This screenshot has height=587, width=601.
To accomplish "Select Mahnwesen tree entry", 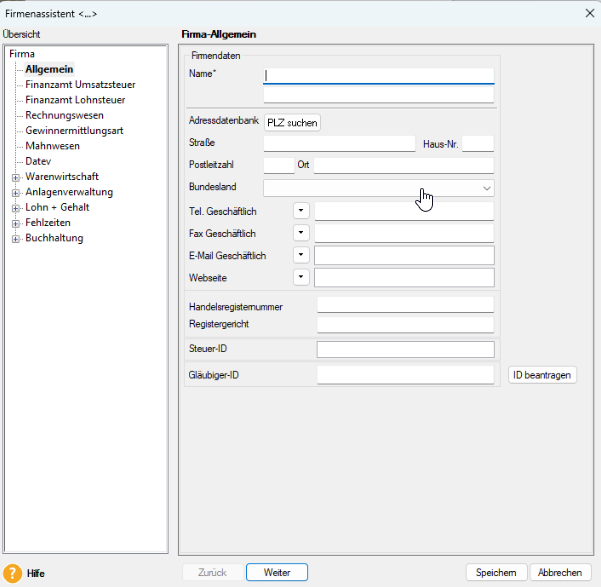I will click(x=53, y=146).
